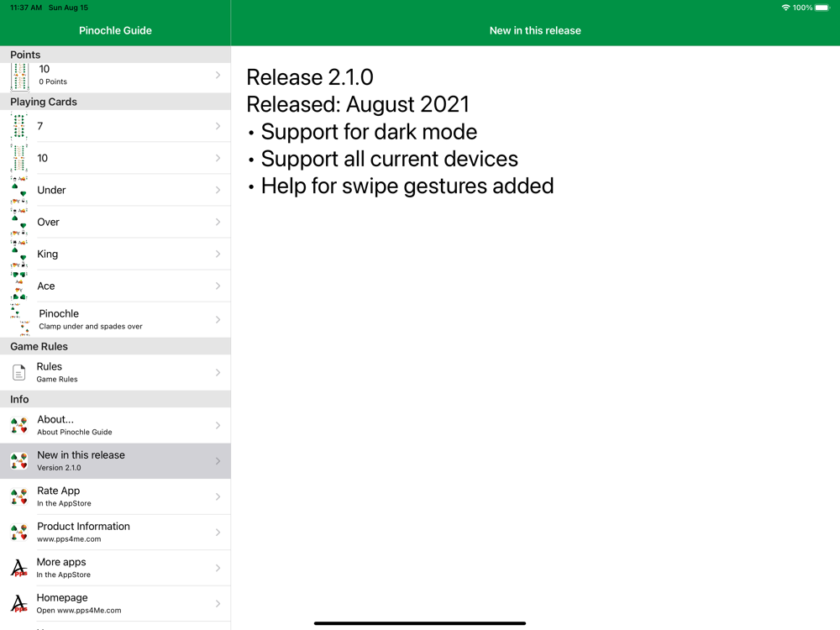
Task: Tap the Released: August 2021 line
Action: click(358, 104)
